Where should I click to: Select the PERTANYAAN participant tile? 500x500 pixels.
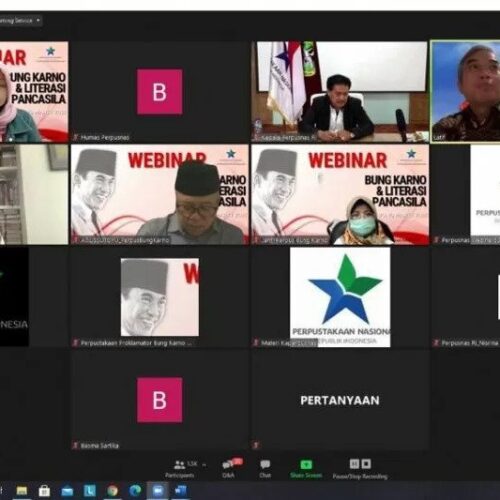pos(340,400)
